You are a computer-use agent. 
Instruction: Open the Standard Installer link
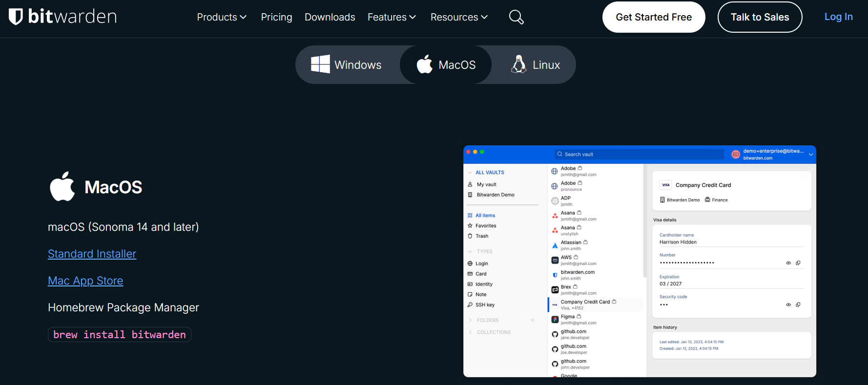coord(92,254)
